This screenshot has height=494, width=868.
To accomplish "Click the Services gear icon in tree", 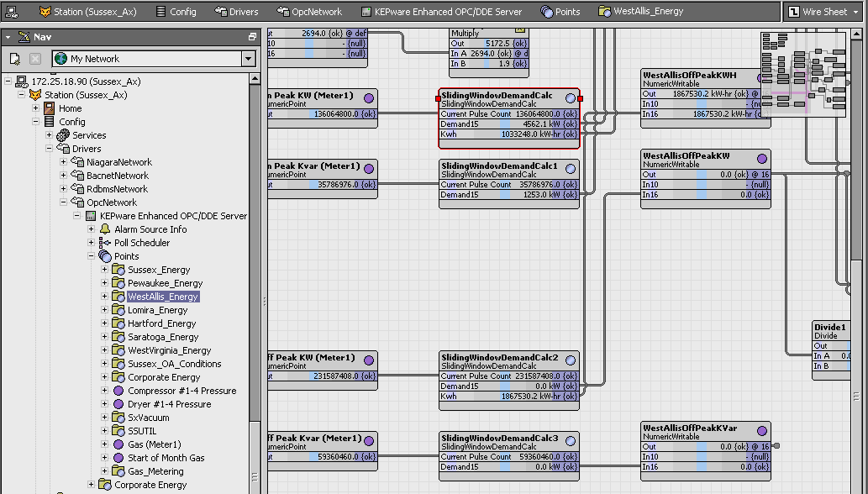I will point(63,135).
